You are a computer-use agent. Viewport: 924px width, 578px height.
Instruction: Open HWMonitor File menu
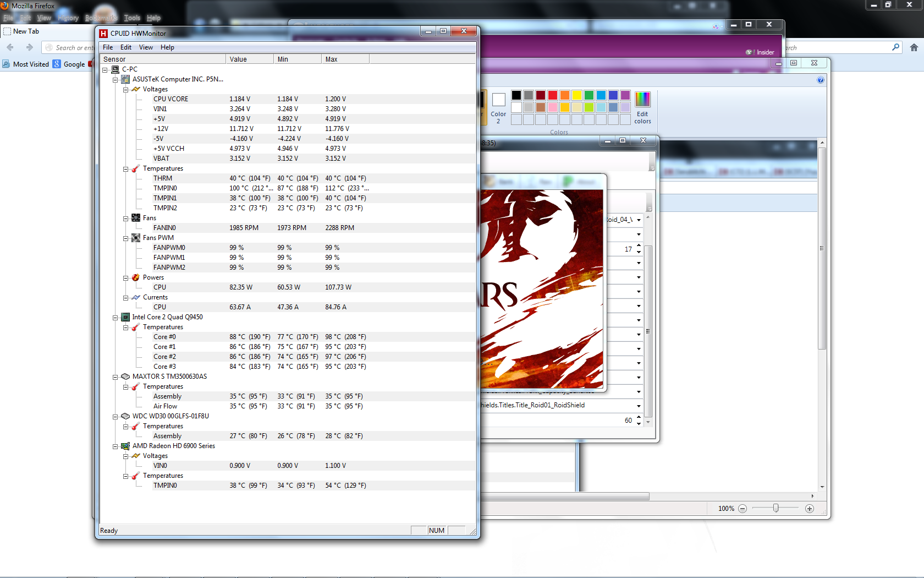coord(108,47)
